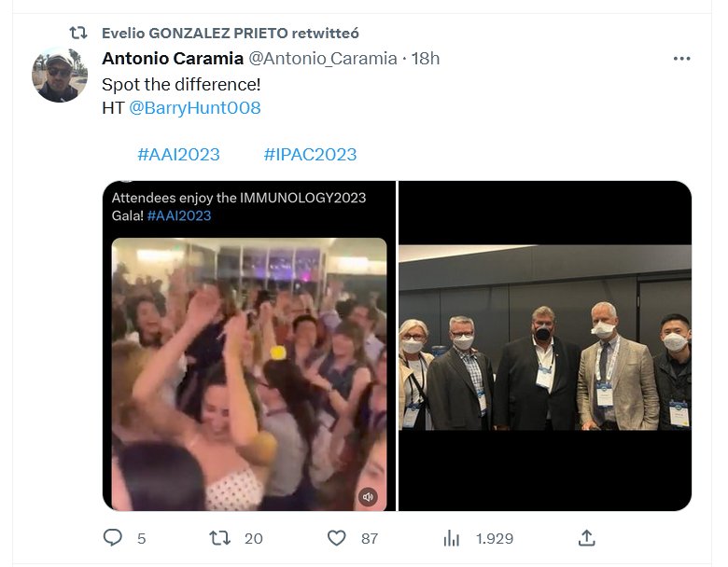Click the @Antonio_Caramia handle
The image size is (728, 567).
coord(323,59)
